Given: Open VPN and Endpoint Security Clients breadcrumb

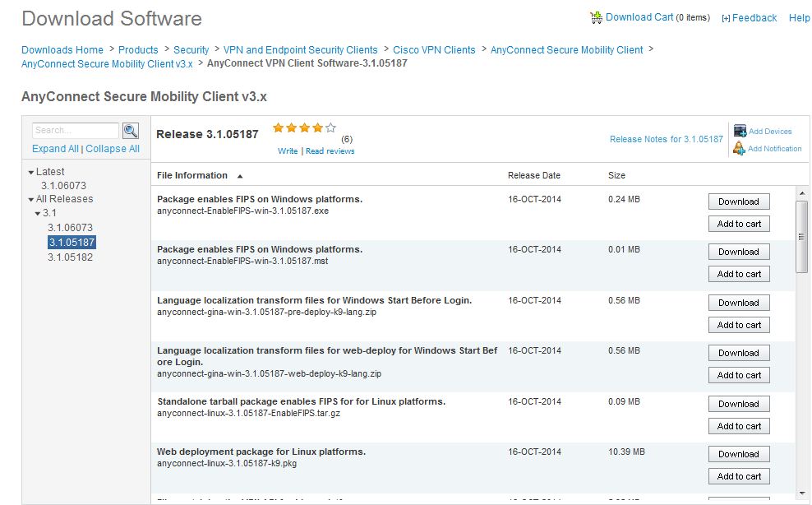Looking at the screenshot, I should (x=300, y=50).
